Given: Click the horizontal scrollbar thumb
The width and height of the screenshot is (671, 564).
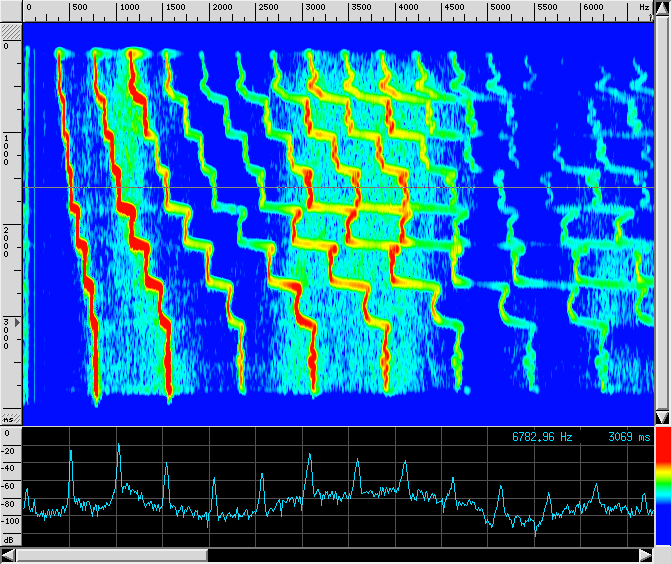Looking at the screenshot, I should coord(112,554).
